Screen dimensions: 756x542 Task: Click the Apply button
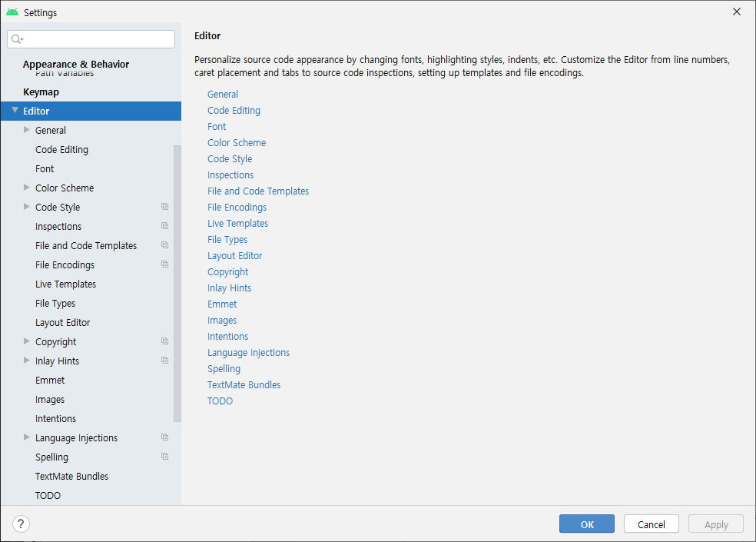coord(716,524)
